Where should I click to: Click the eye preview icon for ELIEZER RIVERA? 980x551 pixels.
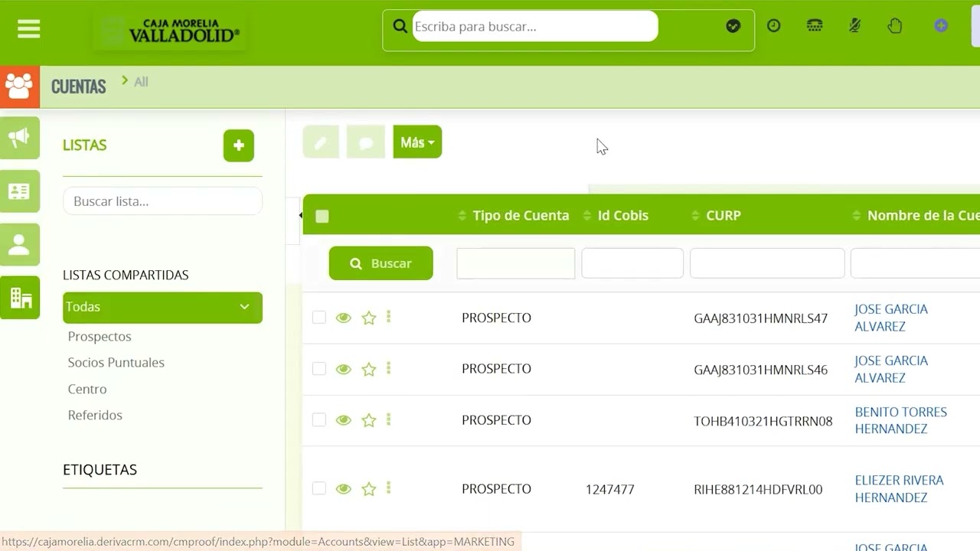pyautogui.click(x=344, y=489)
